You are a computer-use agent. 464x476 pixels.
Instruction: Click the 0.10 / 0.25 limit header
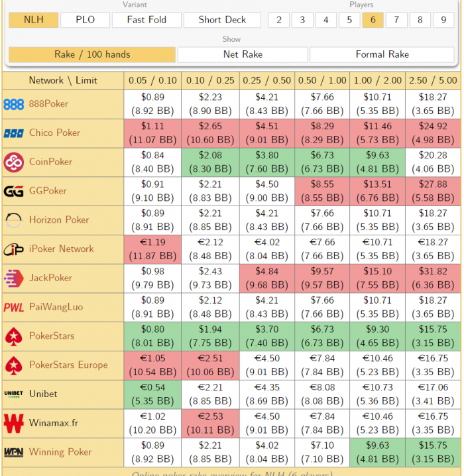[210, 81]
